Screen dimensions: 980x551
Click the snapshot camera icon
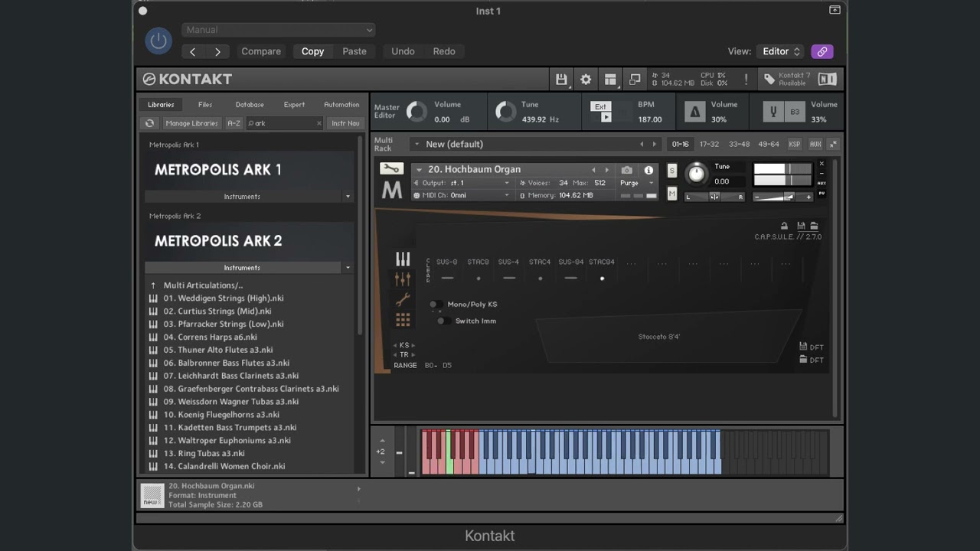[x=627, y=170]
